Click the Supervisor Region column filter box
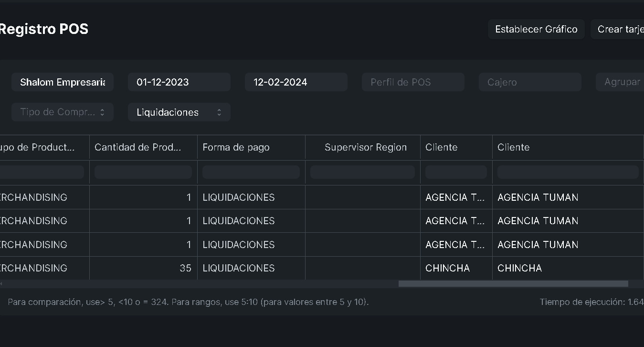644x347 pixels. tap(362, 172)
